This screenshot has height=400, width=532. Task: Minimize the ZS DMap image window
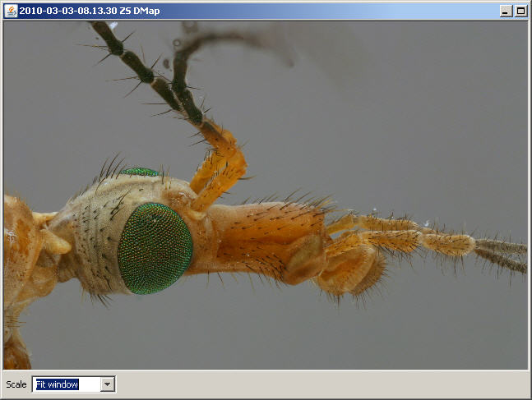506,11
